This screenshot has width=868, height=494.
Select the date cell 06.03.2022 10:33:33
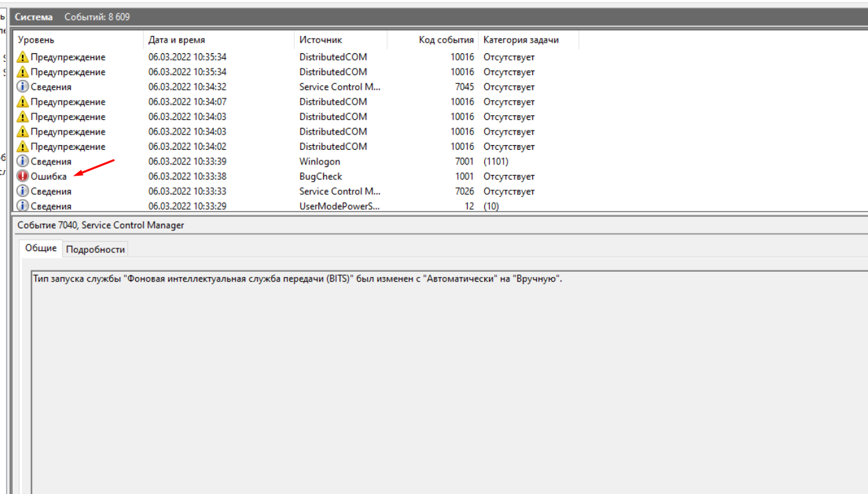187,191
